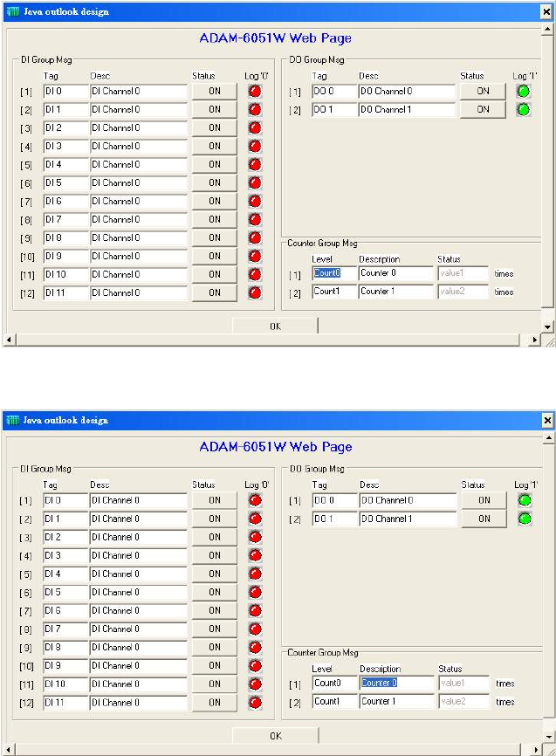556x756 pixels.
Task: Click the Counter 0 description field in upper window
Action: 396,273
